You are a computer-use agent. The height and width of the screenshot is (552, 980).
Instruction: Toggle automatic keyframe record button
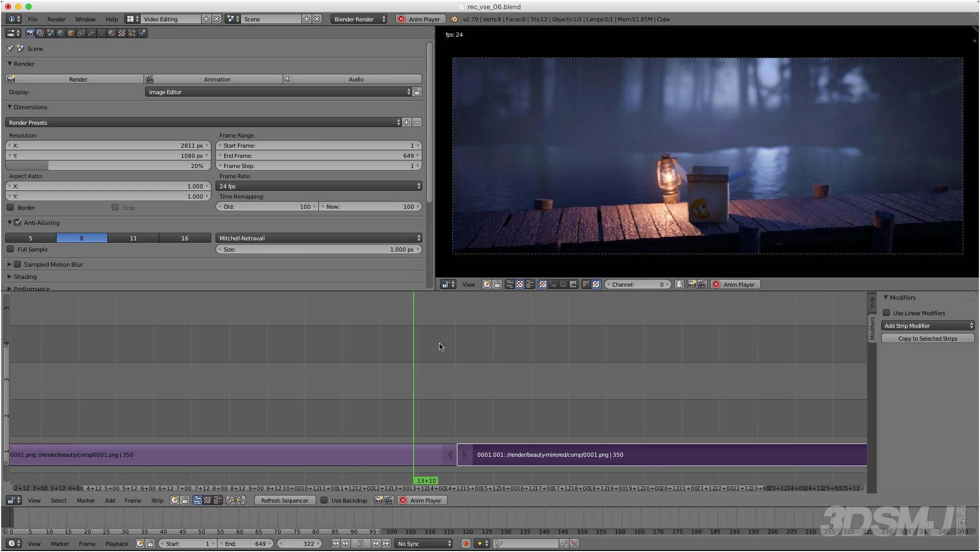tap(466, 544)
